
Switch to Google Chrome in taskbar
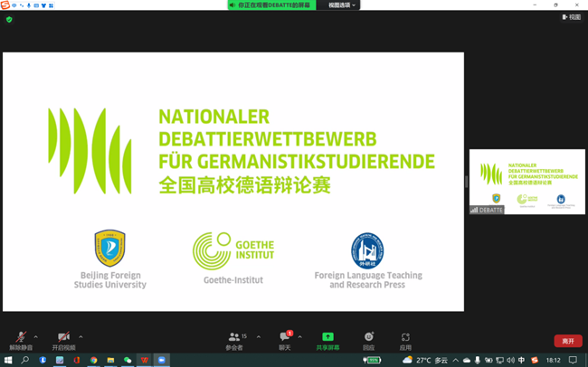94,361
